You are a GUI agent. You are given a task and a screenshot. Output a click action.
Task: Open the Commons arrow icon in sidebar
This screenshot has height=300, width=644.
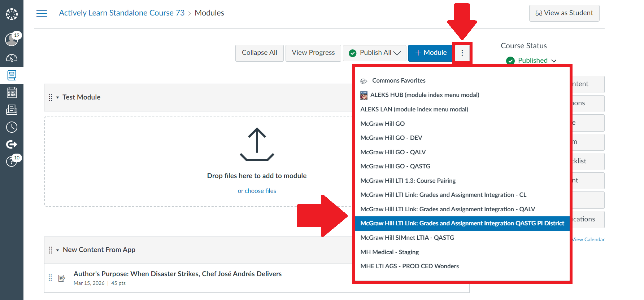pos(12,145)
